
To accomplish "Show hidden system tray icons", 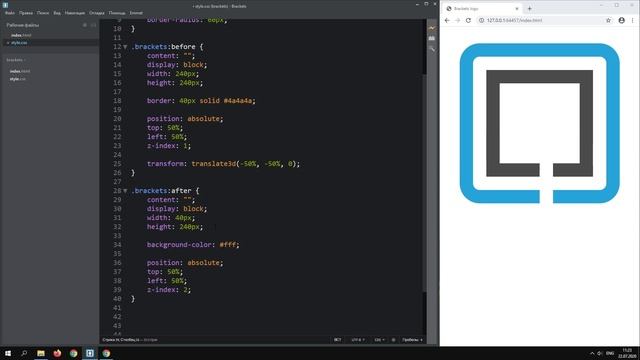I will 592,353.
